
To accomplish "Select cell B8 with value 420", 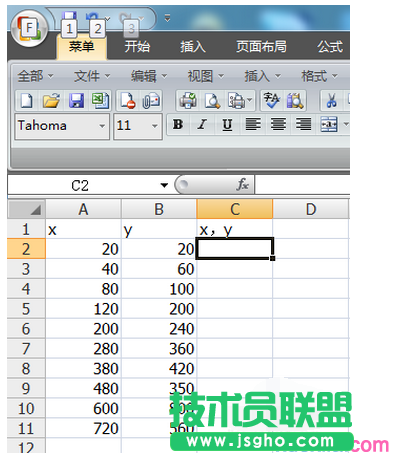I will pos(159,368).
